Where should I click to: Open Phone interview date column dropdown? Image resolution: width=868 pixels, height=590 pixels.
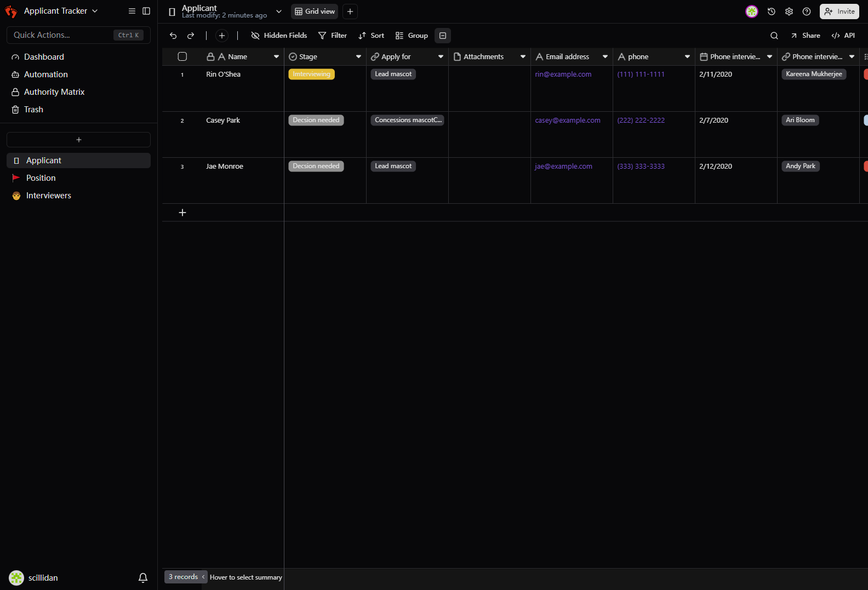coord(769,56)
